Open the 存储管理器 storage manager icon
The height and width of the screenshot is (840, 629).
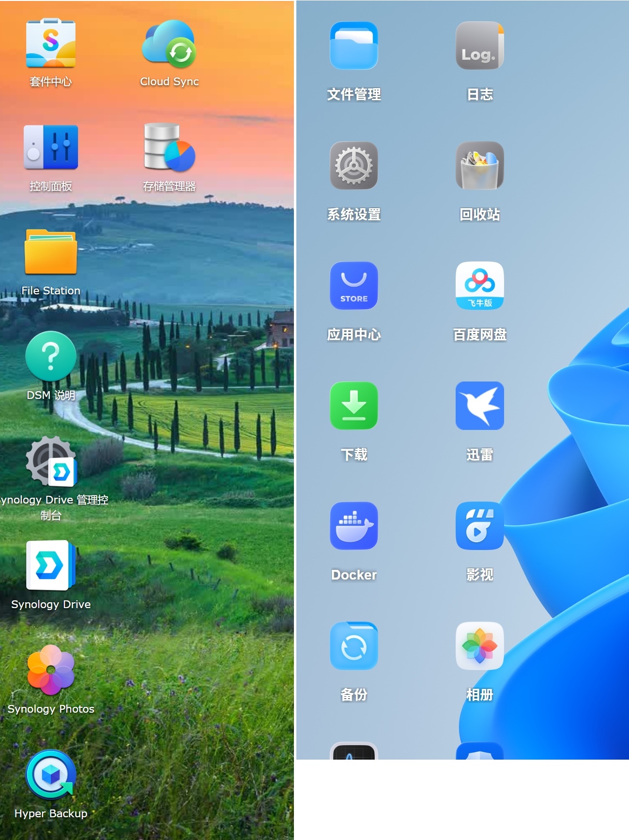(x=169, y=147)
